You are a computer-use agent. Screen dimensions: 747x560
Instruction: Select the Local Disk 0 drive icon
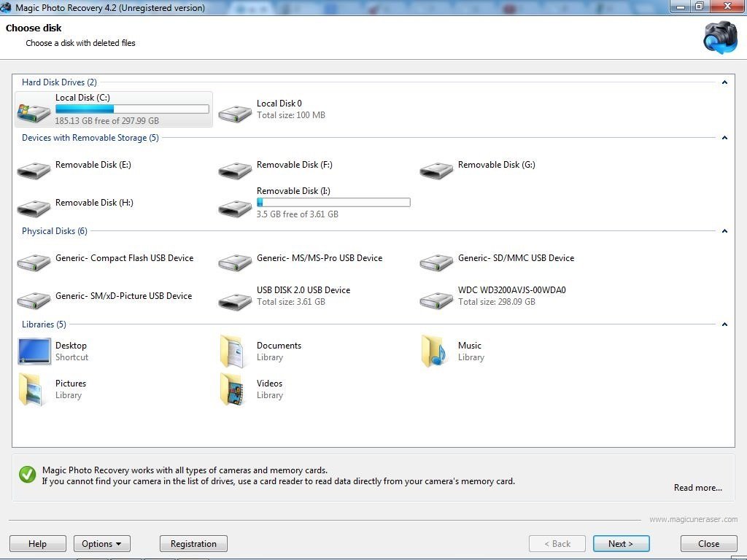tap(235, 113)
